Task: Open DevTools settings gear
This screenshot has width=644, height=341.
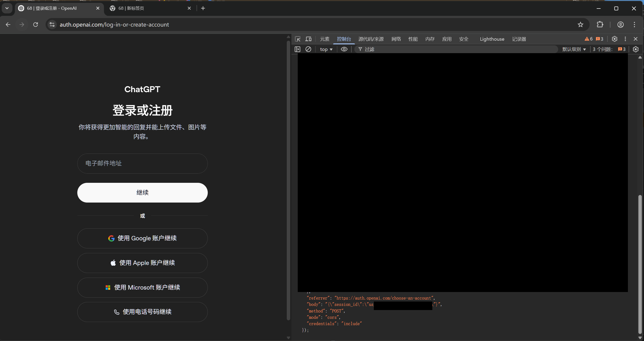Action: click(614, 39)
